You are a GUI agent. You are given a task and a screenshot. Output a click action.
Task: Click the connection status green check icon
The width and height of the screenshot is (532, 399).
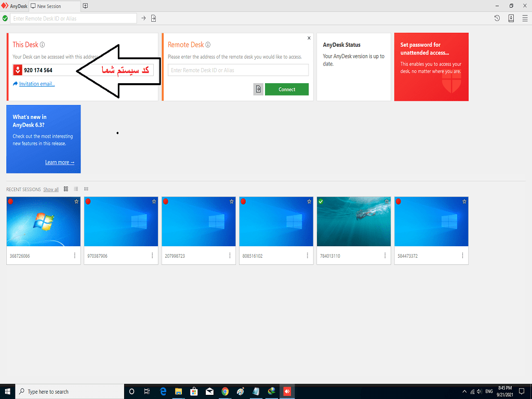point(5,18)
